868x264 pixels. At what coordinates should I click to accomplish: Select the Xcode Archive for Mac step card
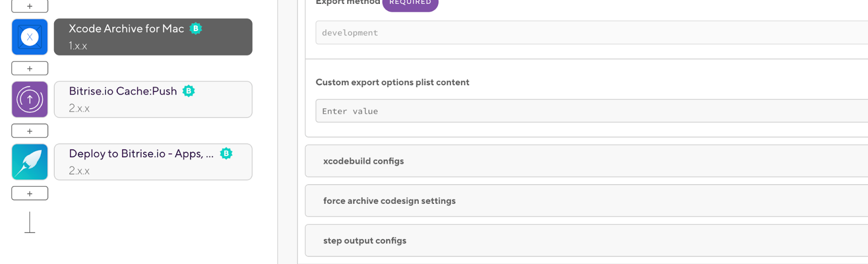pyautogui.click(x=153, y=37)
